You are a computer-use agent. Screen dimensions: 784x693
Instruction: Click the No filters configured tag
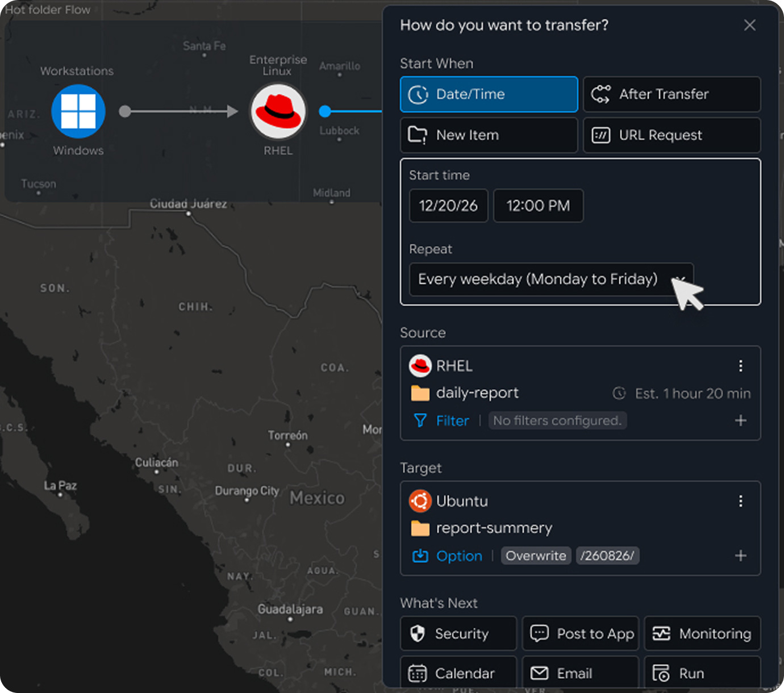click(x=557, y=421)
